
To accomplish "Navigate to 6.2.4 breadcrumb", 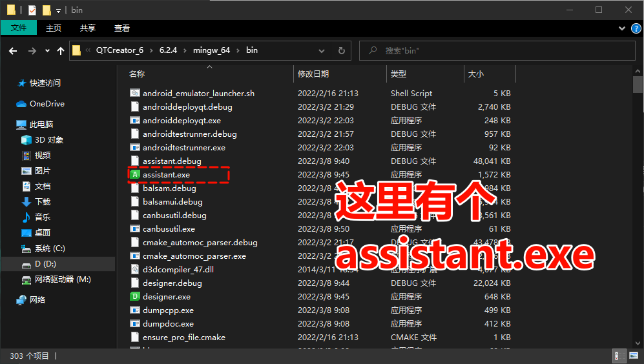I will click(x=168, y=50).
